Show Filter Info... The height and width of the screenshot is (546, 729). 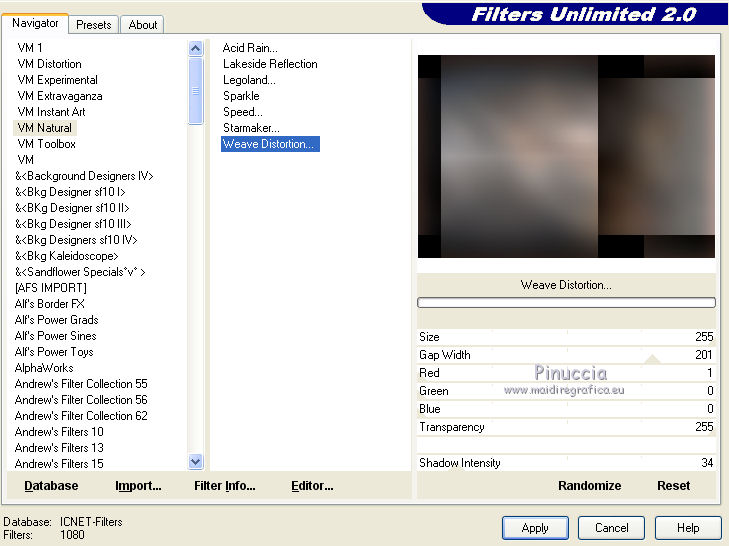click(x=225, y=486)
